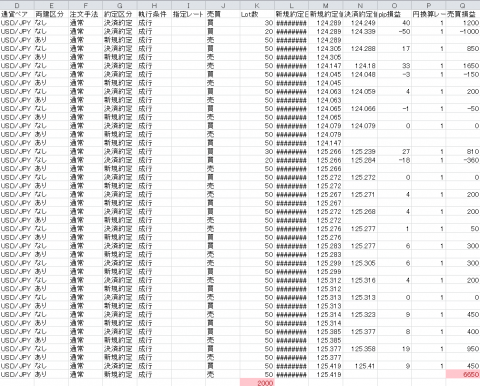This screenshot has width=480, height=386.
Task: Click settlement rate cell 125.268
Action: tap(360, 212)
